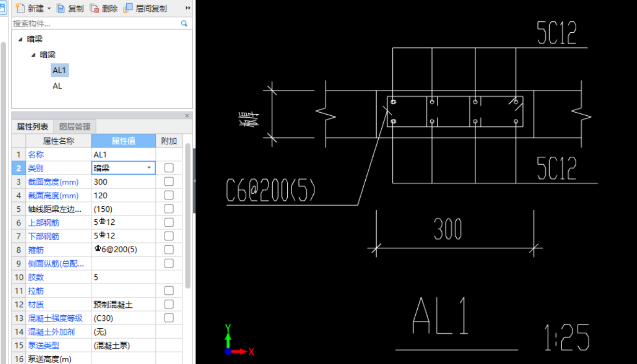Collapse the top-level 暗梁 tree node
Image resolution: width=637 pixels, height=364 pixels.
click(20, 39)
